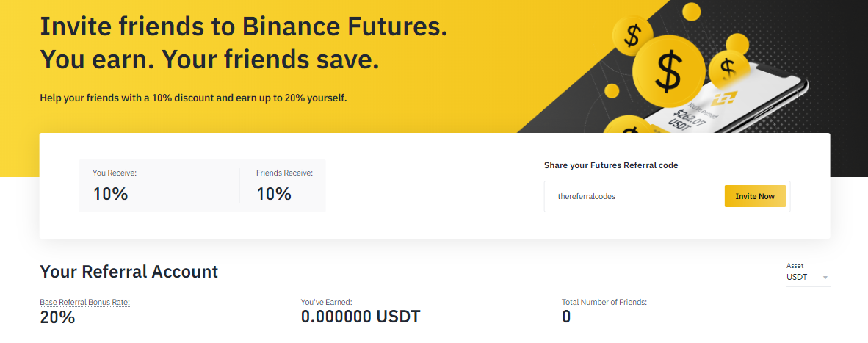Click the Your Referral Account heading

tap(129, 272)
